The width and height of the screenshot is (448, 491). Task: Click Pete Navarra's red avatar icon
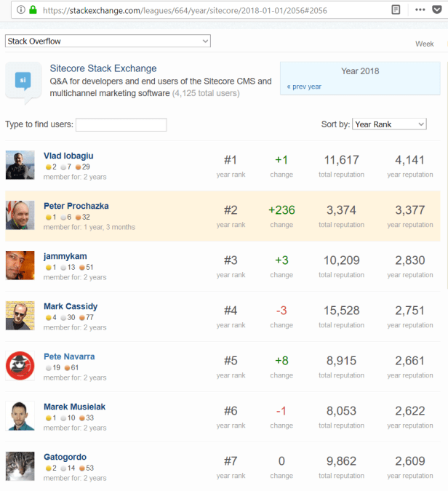(20, 366)
